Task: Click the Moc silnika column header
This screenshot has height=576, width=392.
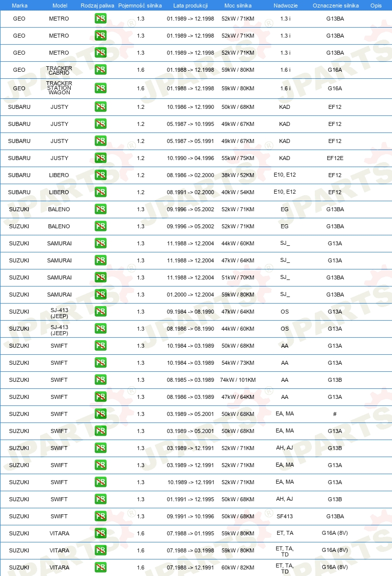Action: pyautogui.click(x=238, y=6)
